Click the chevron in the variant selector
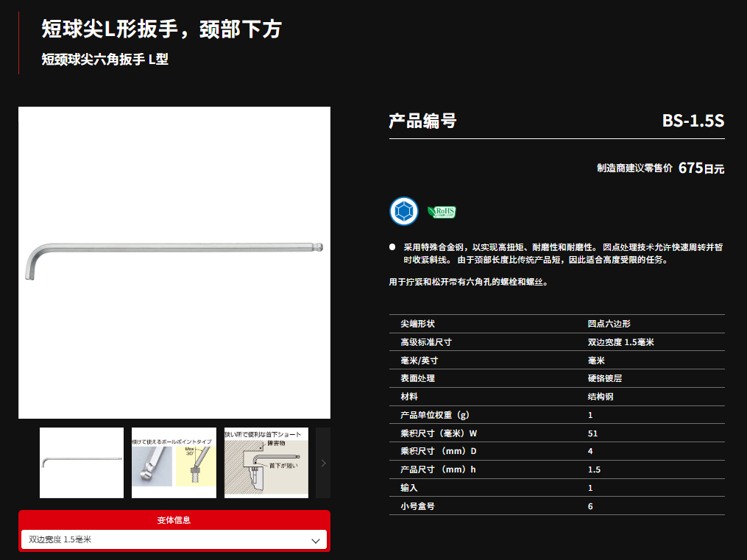 click(x=316, y=540)
